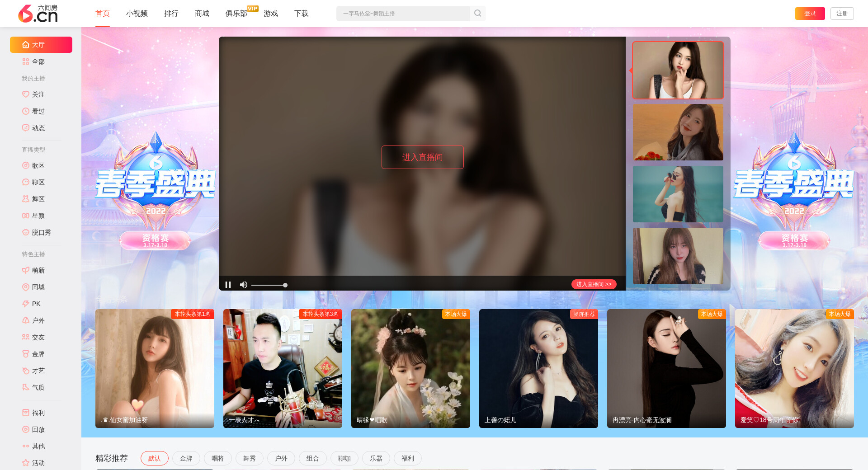Select the 默认 filter tab

coord(155,458)
